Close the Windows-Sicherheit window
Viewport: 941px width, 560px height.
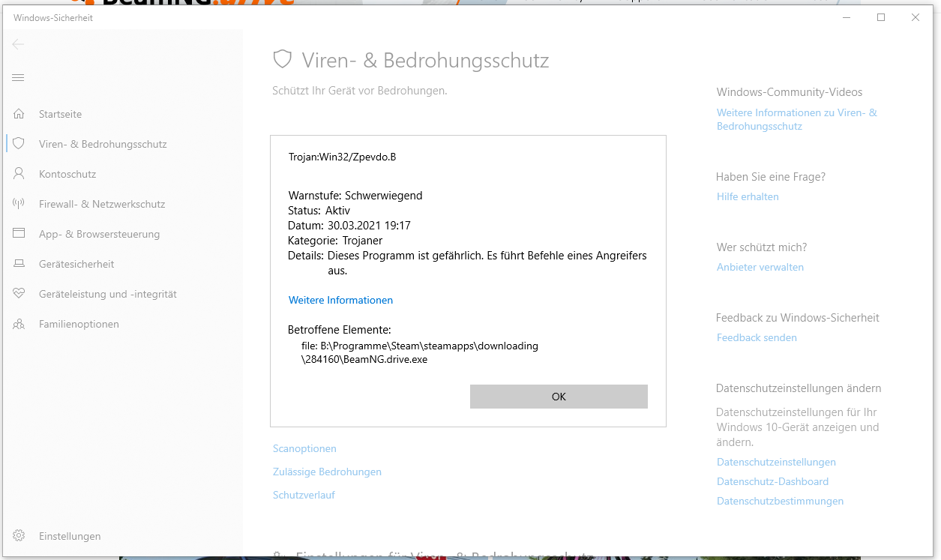click(x=916, y=17)
